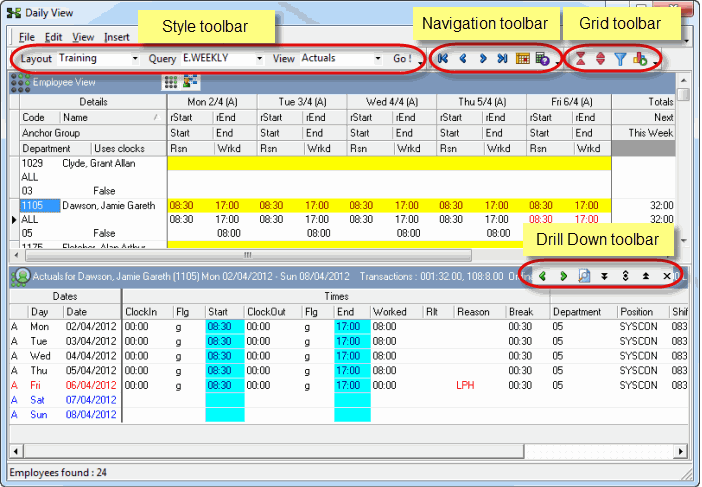
Task: Click the double down arrow drill icon
Action: click(604, 276)
